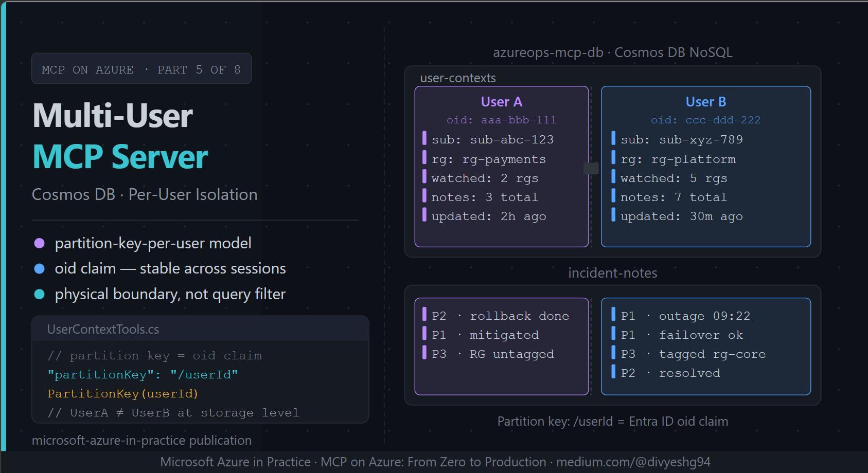This screenshot has width=868, height=473.
Task: Click 'physical boundary, not query filter' text
Action: pyautogui.click(x=170, y=294)
